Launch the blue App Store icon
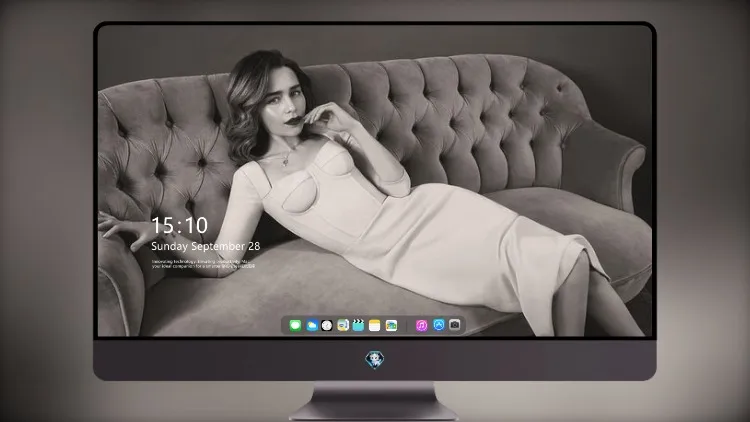This screenshot has width=750, height=422. (x=439, y=325)
